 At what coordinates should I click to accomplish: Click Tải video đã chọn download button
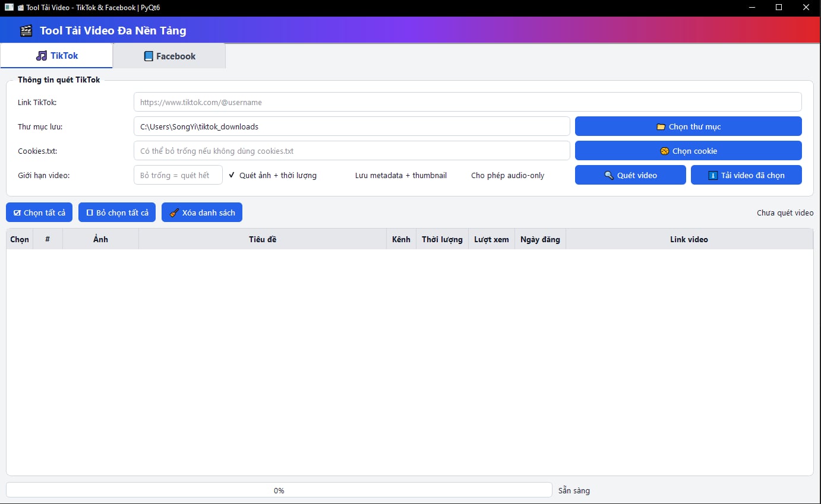(x=746, y=175)
